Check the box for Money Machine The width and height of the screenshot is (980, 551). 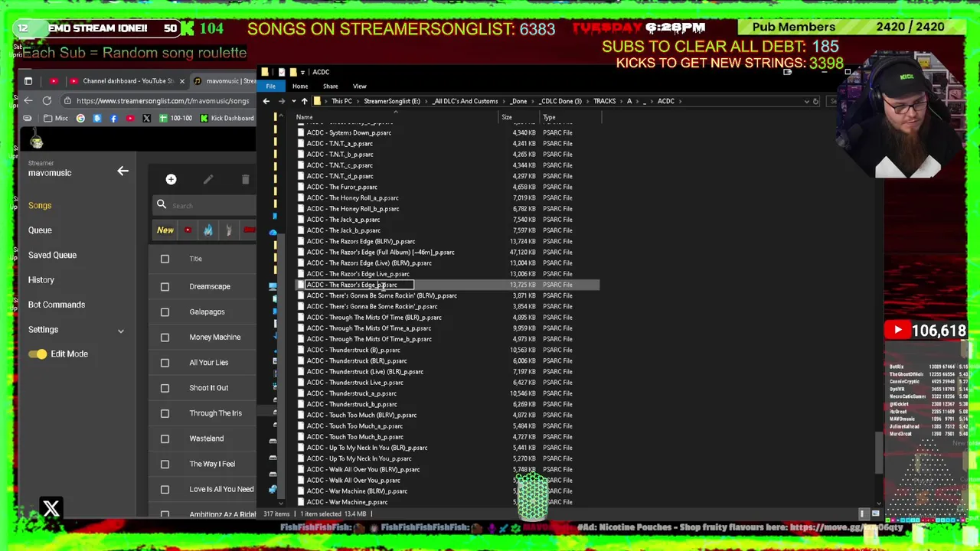(165, 337)
